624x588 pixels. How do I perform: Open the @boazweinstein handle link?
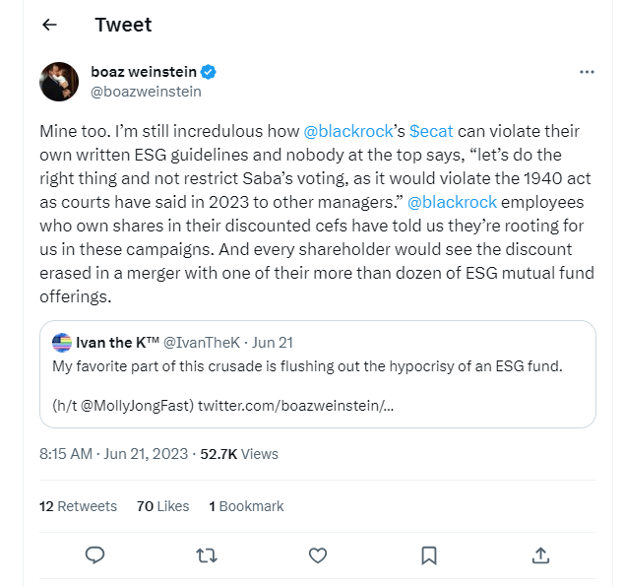click(146, 91)
